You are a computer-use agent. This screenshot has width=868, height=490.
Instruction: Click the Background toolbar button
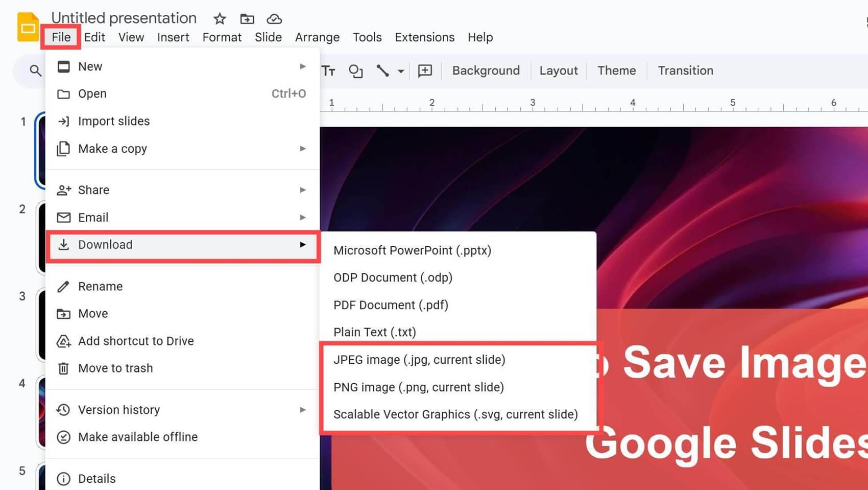point(486,71)
